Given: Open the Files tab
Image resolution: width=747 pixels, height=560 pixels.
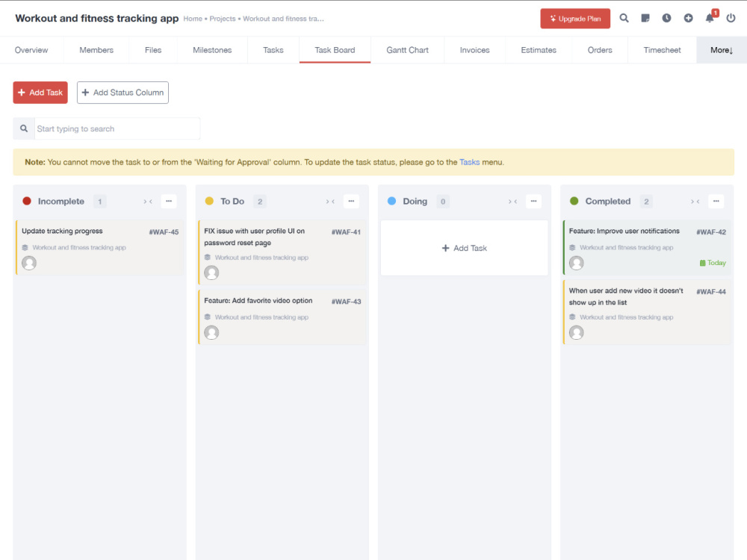Looking at the screenshot, I should (153, 50).
